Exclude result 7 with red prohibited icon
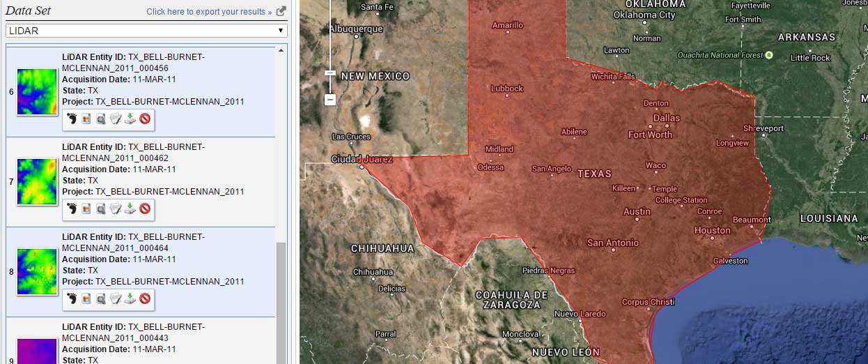 [145, 208]
